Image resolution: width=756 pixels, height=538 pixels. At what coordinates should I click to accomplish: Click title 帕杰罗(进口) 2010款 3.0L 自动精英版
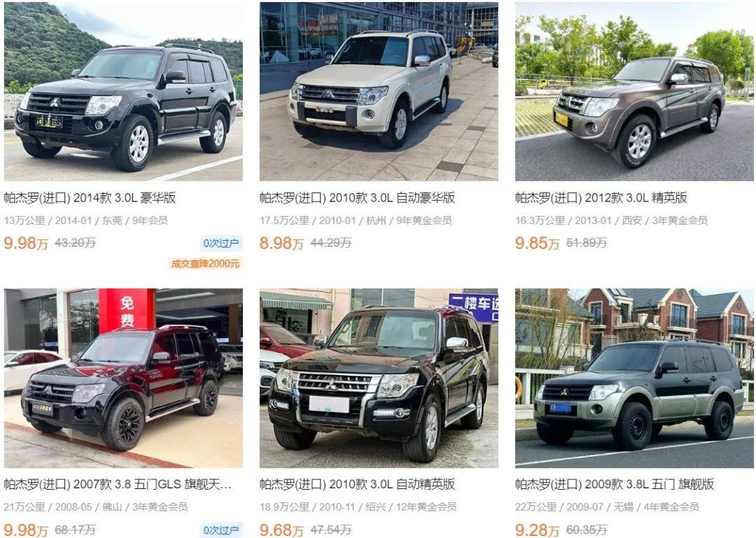[x=357, y=484]
